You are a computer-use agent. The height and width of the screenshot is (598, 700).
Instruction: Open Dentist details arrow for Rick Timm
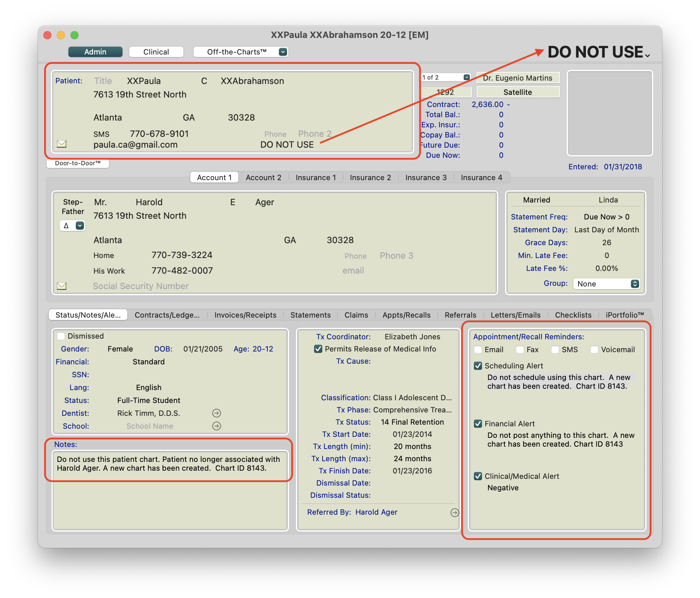click(217, 413)
